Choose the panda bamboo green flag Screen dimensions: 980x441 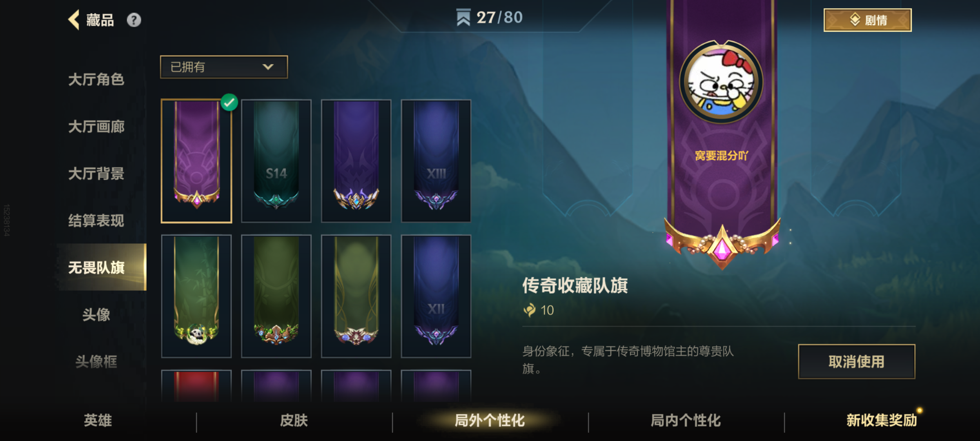pos(196,296)
